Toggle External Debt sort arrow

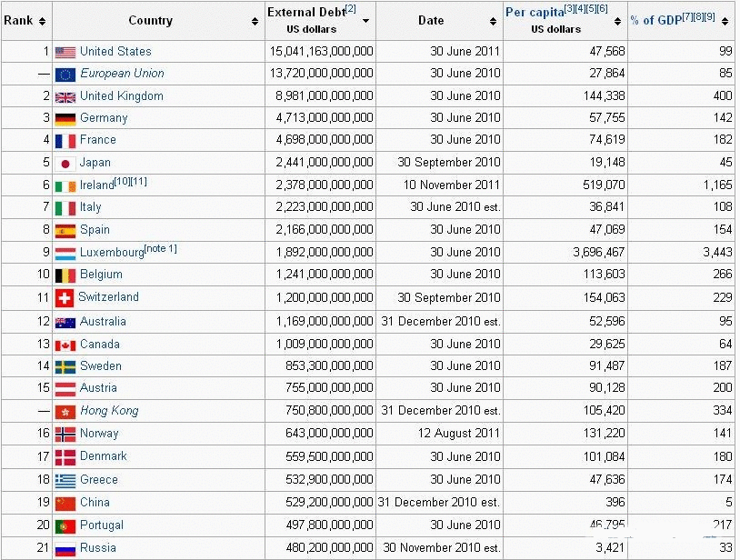[365, 21]
